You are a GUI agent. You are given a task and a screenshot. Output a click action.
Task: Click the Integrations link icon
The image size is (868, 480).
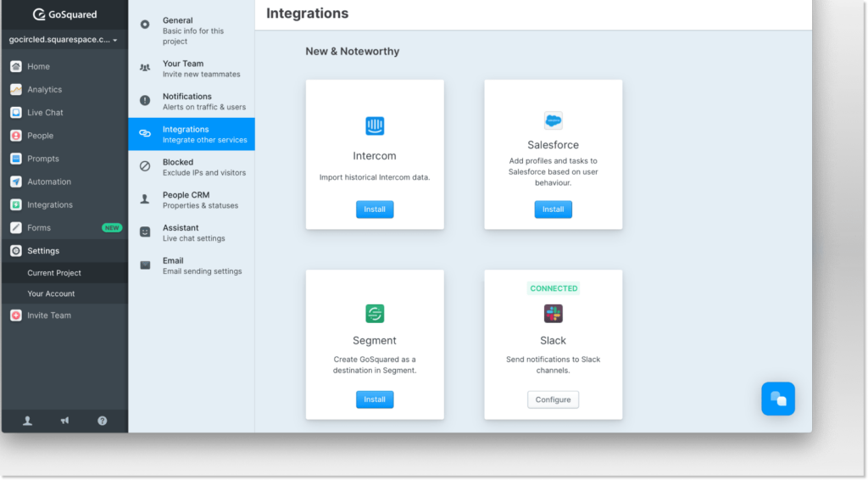pos(145,133)
